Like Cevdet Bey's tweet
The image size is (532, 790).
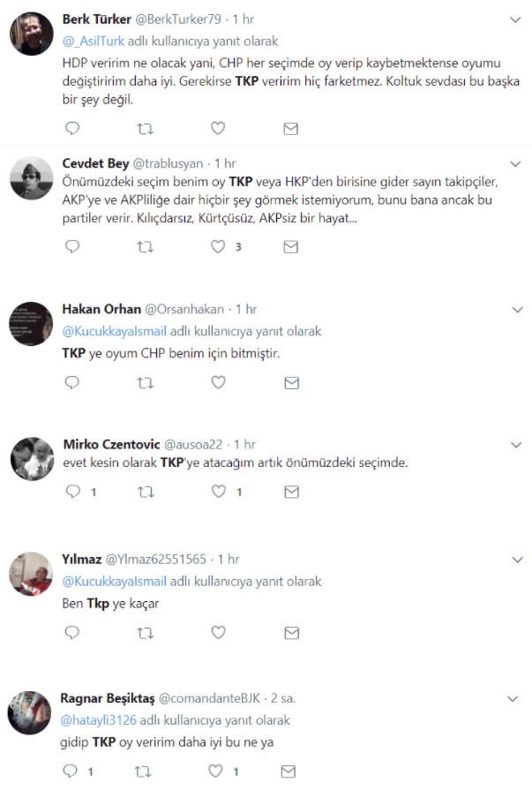218,247
